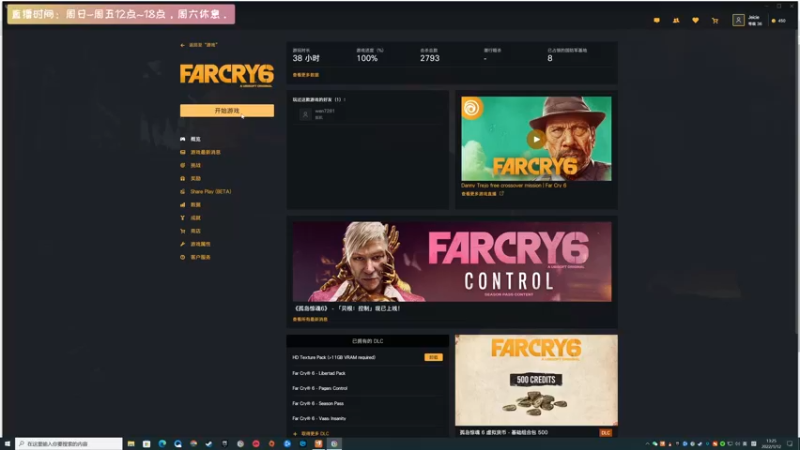Click the Windows Start button
The image size is (800, 450).
[7, 444]
